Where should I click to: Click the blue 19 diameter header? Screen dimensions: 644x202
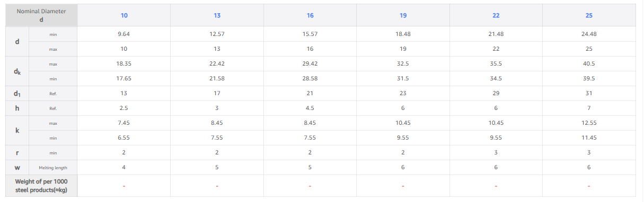(403, 15)
